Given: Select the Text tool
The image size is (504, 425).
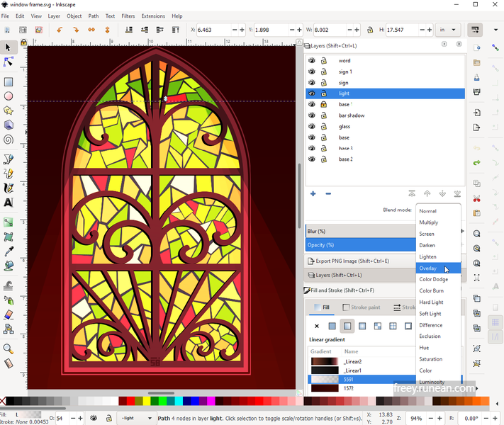Looking at the screenshot, I should pyautogui.click(x=9, y=203).
